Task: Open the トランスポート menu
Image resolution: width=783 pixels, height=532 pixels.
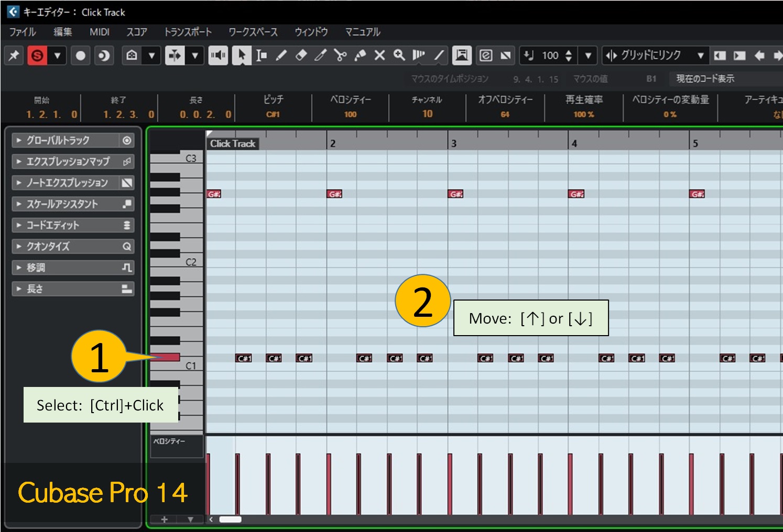Action: (188, 32)
